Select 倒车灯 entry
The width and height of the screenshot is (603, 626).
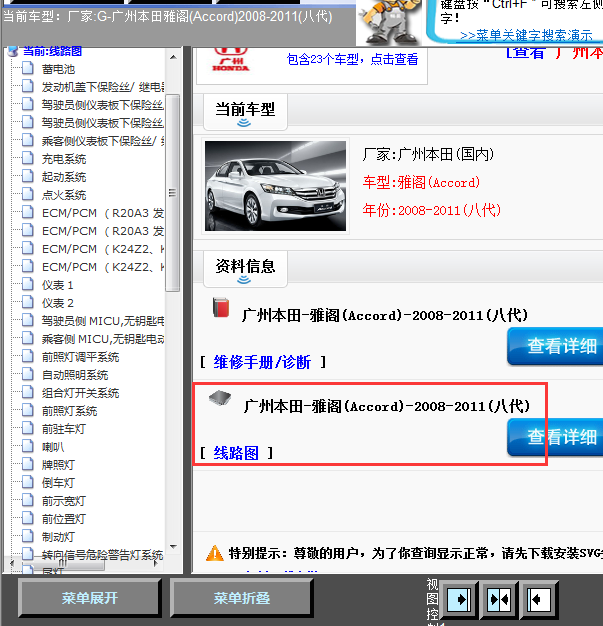tap(58, 483)
